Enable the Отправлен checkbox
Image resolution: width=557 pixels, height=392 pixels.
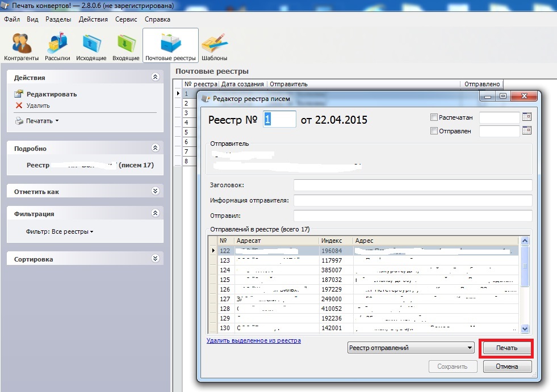(434, 131)
